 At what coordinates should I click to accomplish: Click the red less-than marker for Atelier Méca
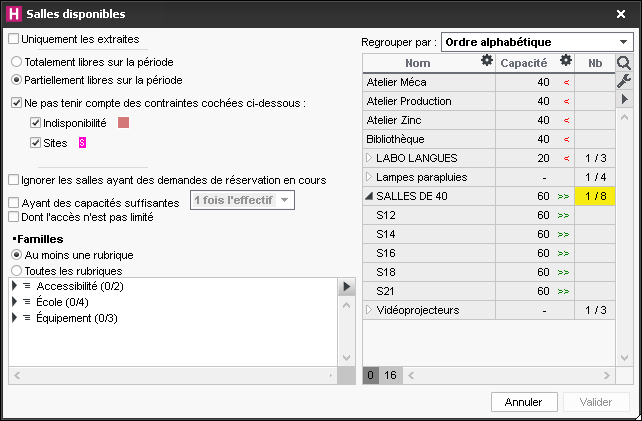point(566,83)
